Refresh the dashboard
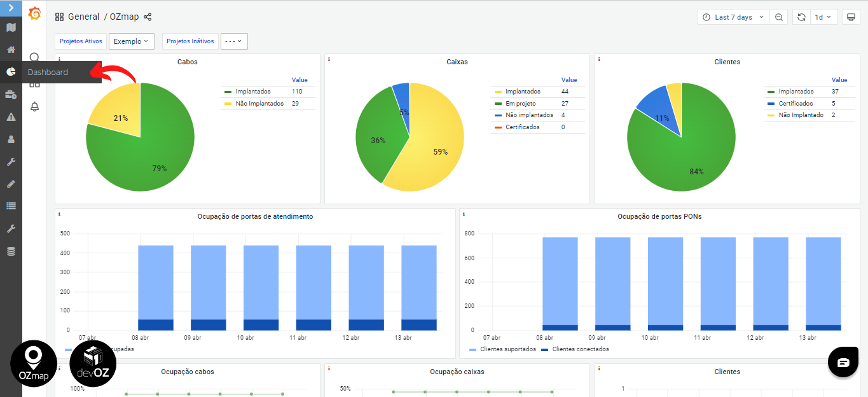 801,17
